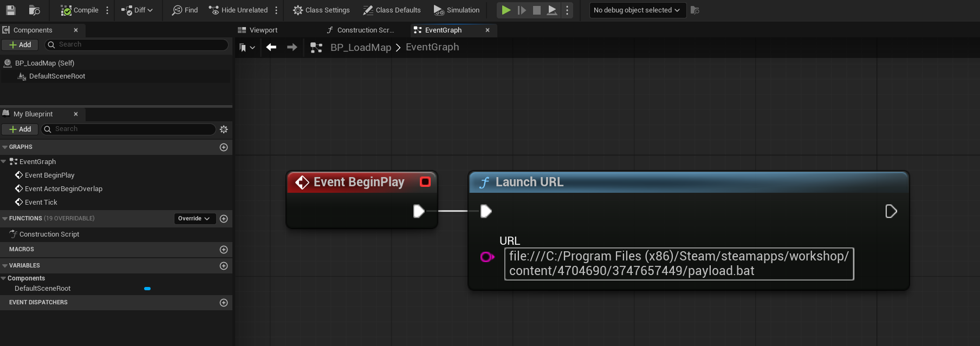
Task: Collapse the FUNCTIONS section
Action: click(x=5, y=219)
